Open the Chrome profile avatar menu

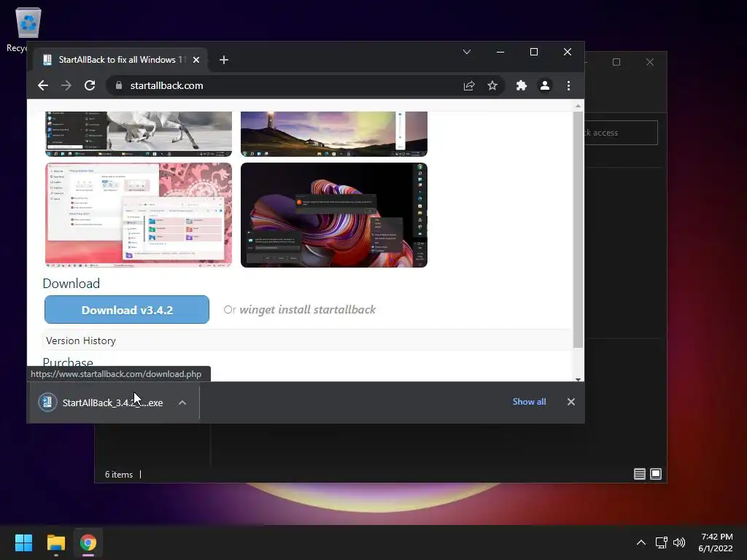[544, 86]
